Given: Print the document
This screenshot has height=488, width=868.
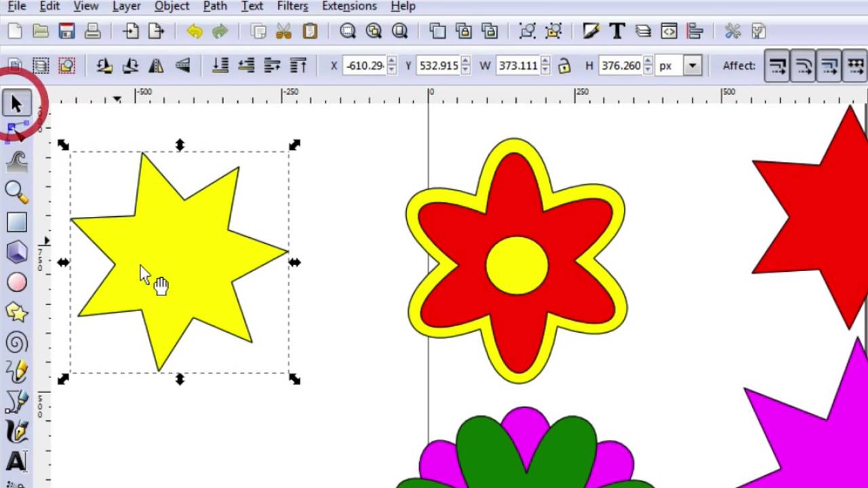Looking at the screenshot, I should 93,31.
